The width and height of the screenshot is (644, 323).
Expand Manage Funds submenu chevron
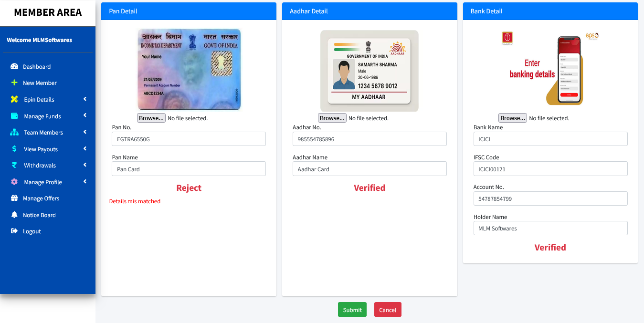point(85,115)
